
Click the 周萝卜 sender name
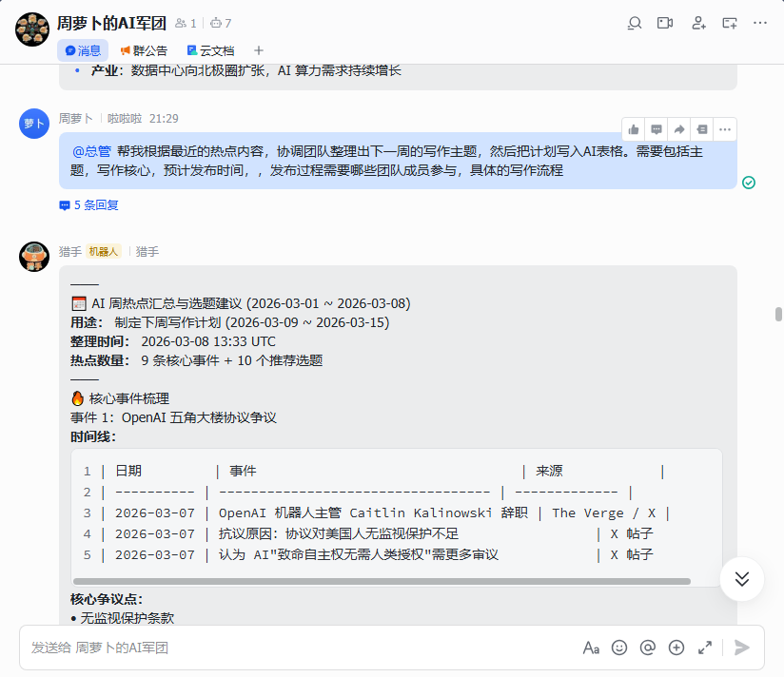point(75,119)
